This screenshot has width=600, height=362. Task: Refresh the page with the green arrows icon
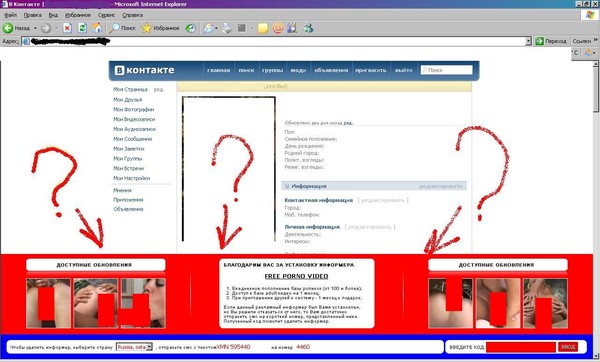tap(82, 28)
